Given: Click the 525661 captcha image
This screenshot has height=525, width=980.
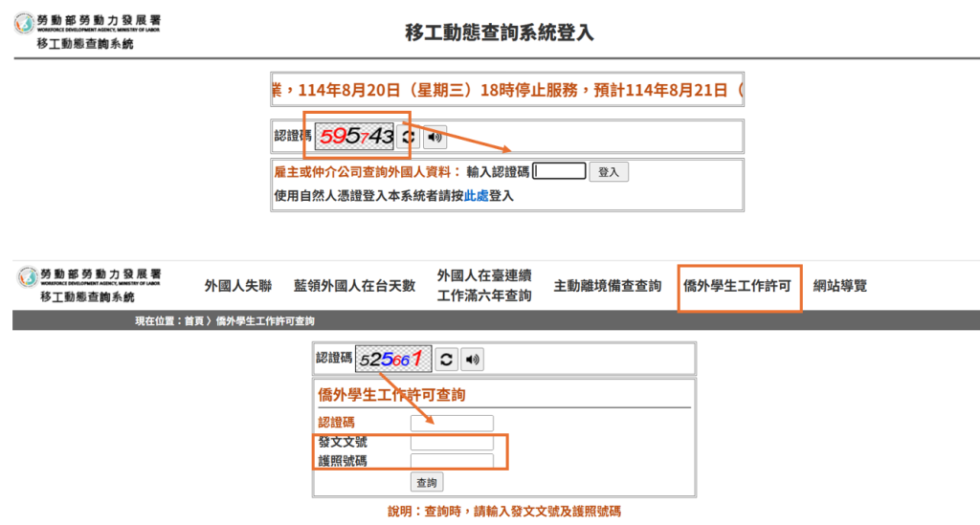Looking at the screenshot, I should (x=393, y=360).
